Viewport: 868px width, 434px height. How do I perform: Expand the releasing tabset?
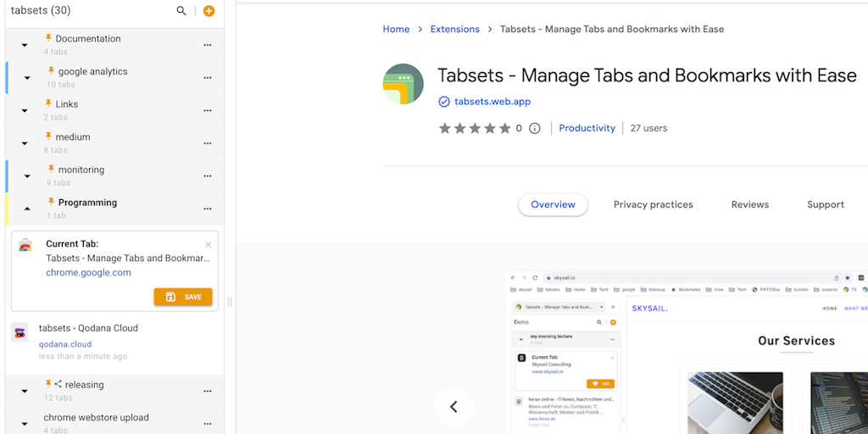(x=25, y=391)
